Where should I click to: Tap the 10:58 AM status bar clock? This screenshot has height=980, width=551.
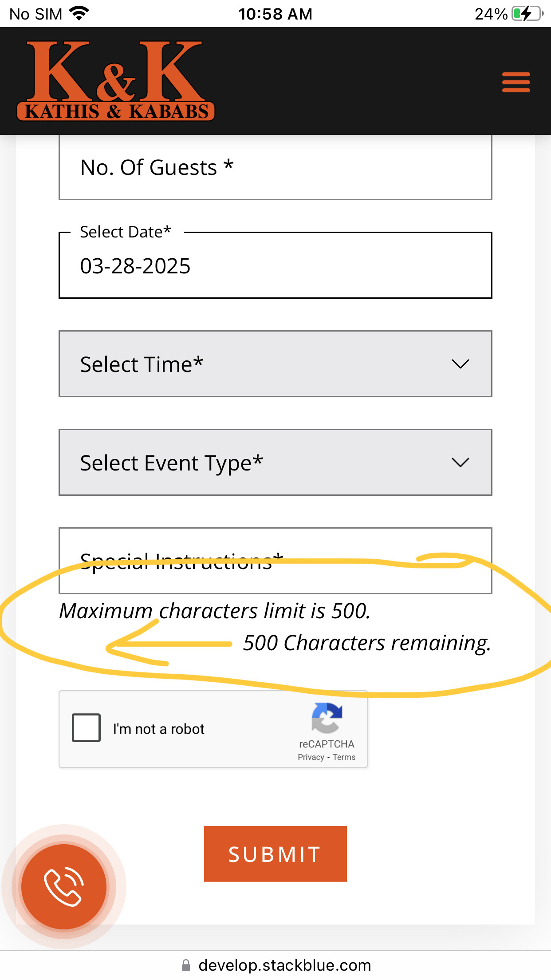[275, 14]
